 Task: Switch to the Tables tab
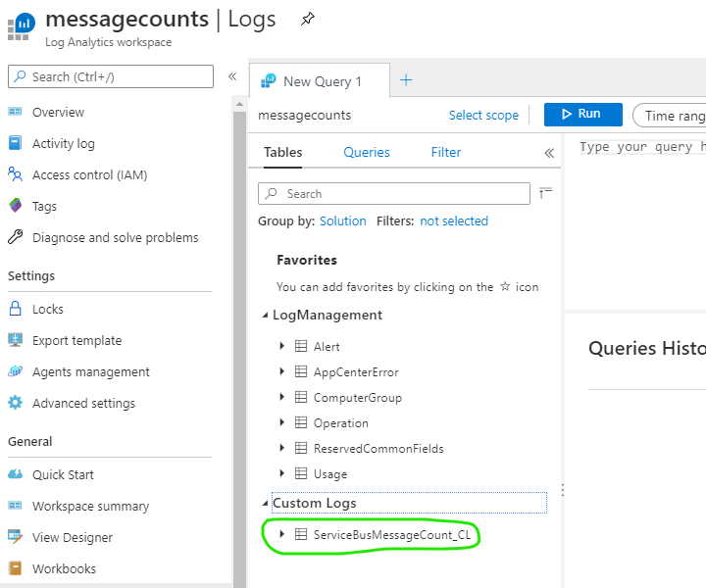[282, 152]
